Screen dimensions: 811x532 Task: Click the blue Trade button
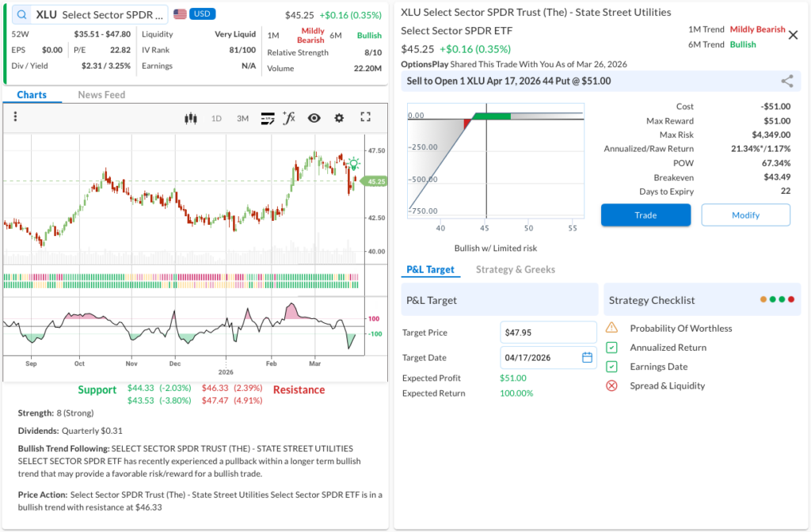point(645,215)
